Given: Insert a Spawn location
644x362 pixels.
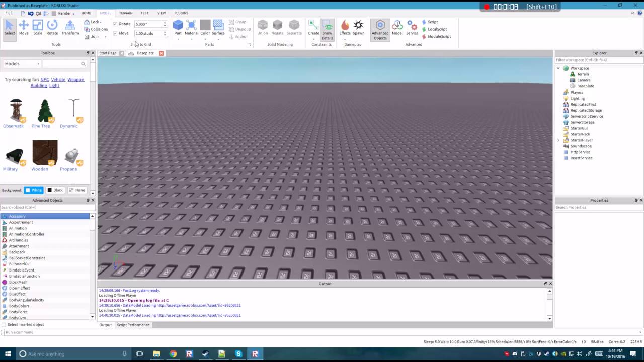Looking at the screenshot, I should [x=359, y=28].
